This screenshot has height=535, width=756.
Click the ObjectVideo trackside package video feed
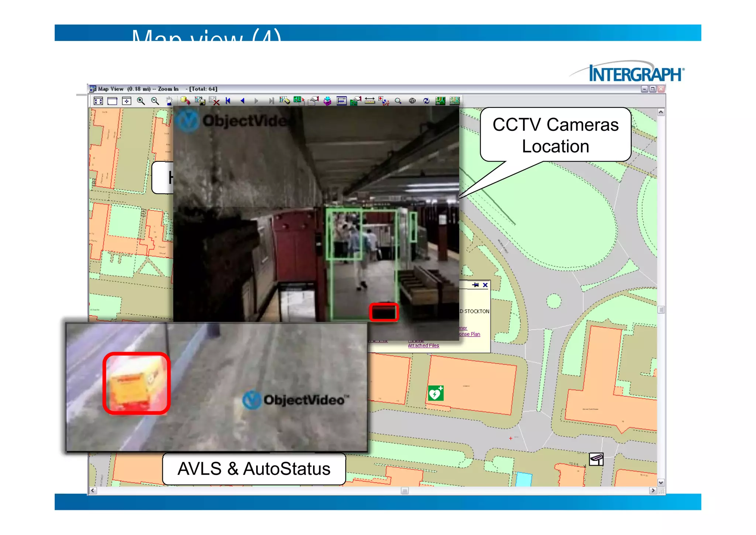coord(217,387)
